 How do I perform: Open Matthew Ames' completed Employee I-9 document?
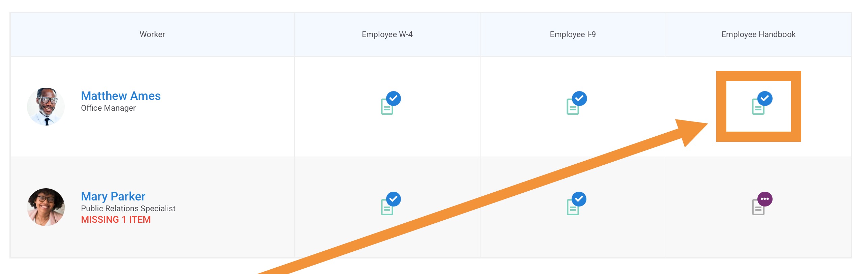tap(576, 103)
